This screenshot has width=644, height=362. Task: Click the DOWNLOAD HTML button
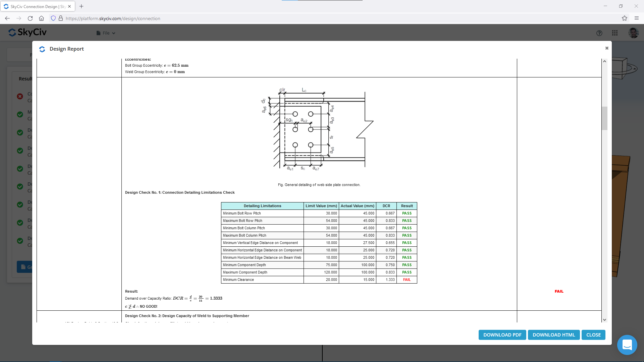pyautogui.click(x=553, y=335)
